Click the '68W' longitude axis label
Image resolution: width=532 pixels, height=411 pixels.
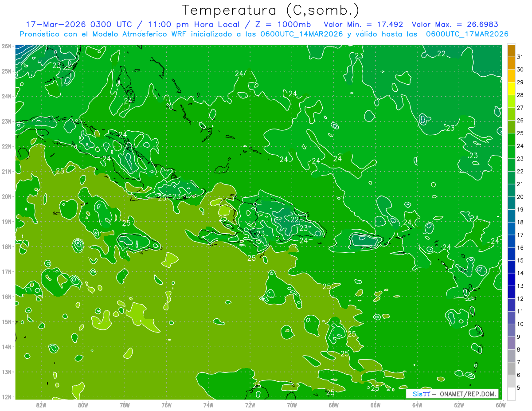(334, 405)
